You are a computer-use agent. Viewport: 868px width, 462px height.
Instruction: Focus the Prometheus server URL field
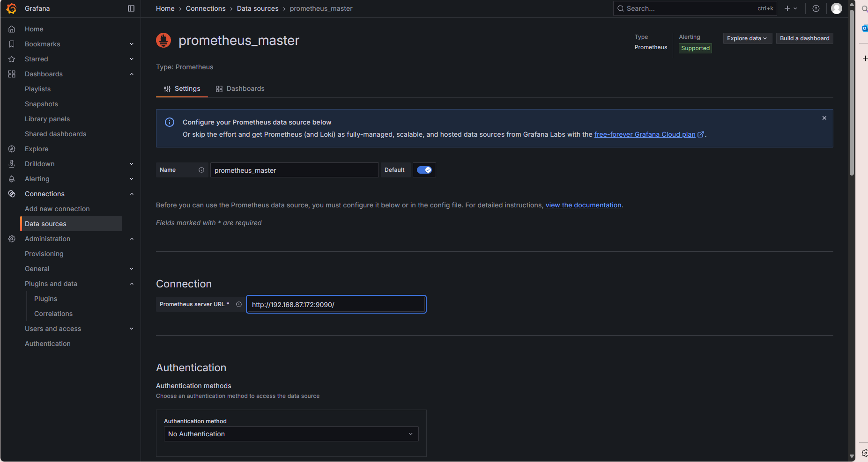click(336, 304)
